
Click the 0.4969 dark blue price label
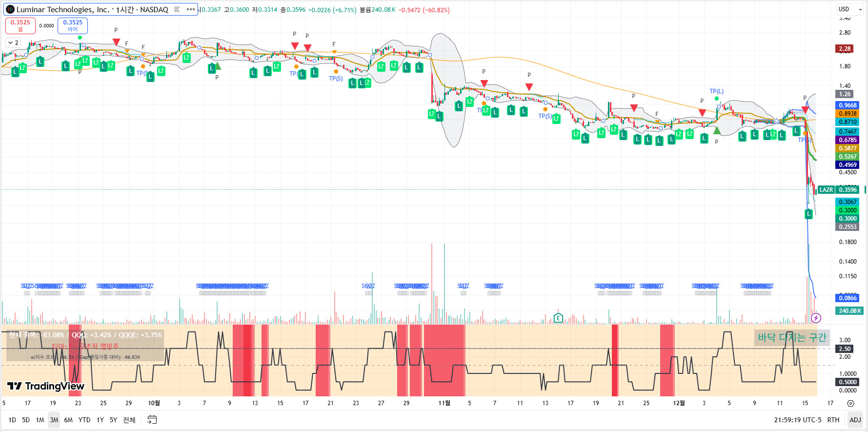[x=848, y=165]
